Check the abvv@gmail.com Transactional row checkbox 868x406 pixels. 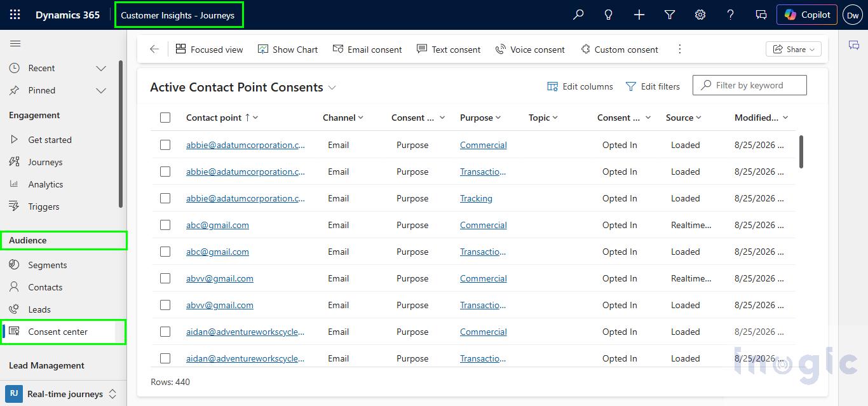[165, 305]
